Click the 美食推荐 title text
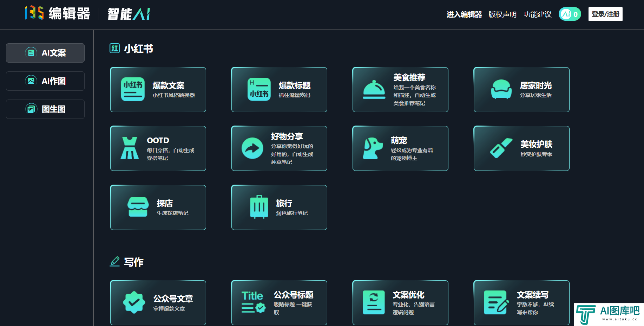The width and height of the screenshot is (644, 326). click(409, 77)
